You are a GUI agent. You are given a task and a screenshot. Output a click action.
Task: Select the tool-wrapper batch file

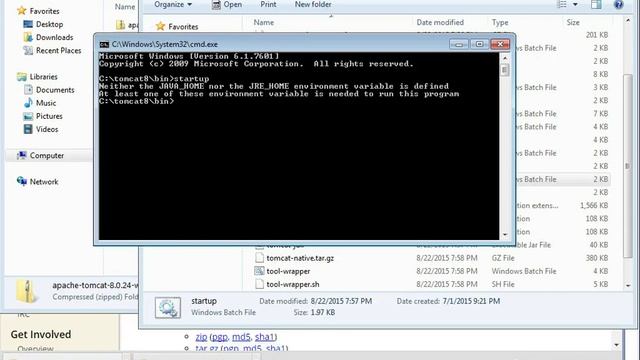tap(288, 271)
